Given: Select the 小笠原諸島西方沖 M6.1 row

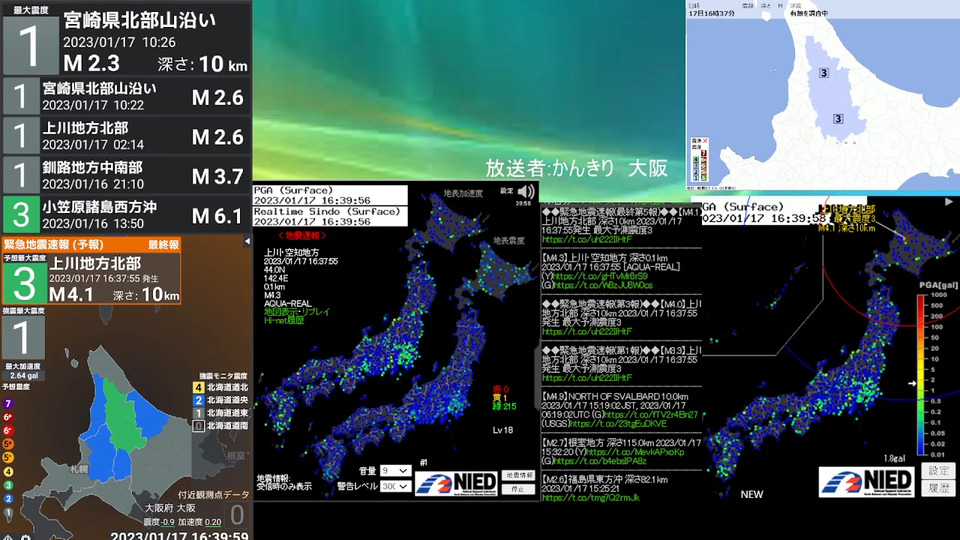Looking at the screenshot, I should [126, 215].
